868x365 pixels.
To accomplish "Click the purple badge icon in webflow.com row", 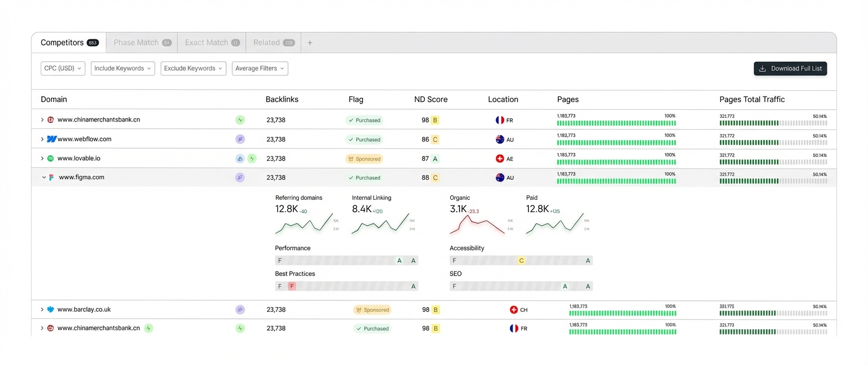I will click(240, 140).
